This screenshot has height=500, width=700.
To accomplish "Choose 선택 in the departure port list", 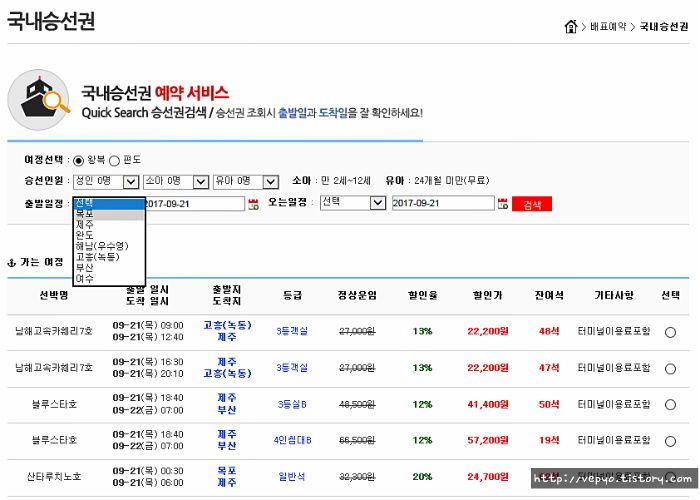I will [109, 204].
